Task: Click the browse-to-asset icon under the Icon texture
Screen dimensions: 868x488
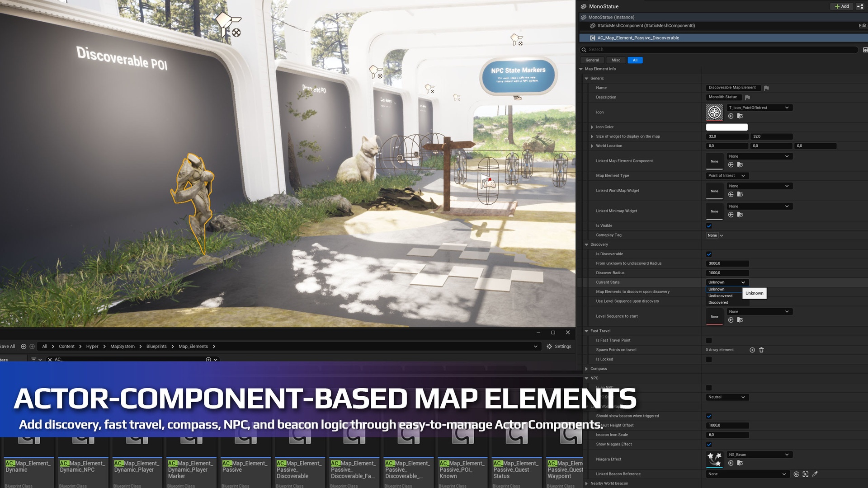Action: click(x=740, y=117)
